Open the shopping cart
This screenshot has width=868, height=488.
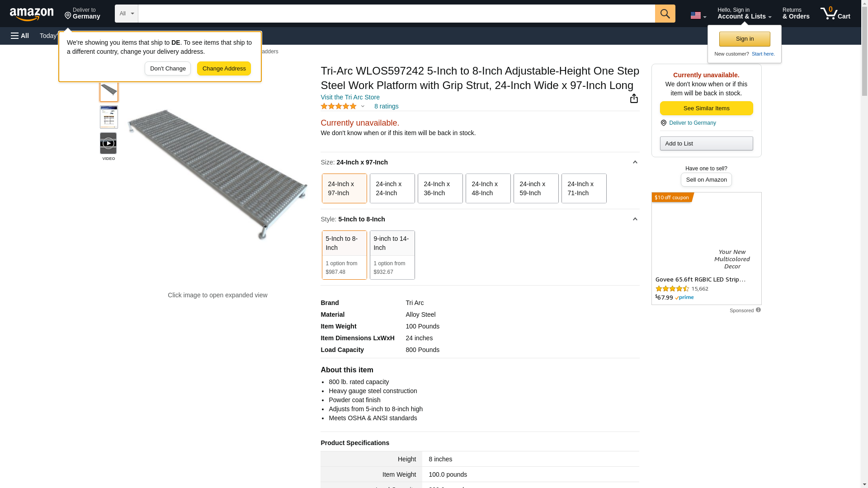(835, 14)
